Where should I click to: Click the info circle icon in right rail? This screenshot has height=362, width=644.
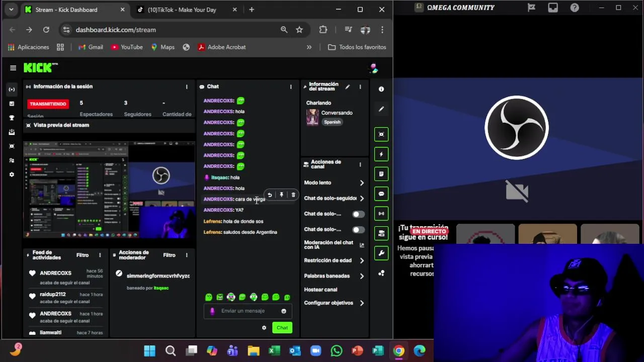click(381, 89)
